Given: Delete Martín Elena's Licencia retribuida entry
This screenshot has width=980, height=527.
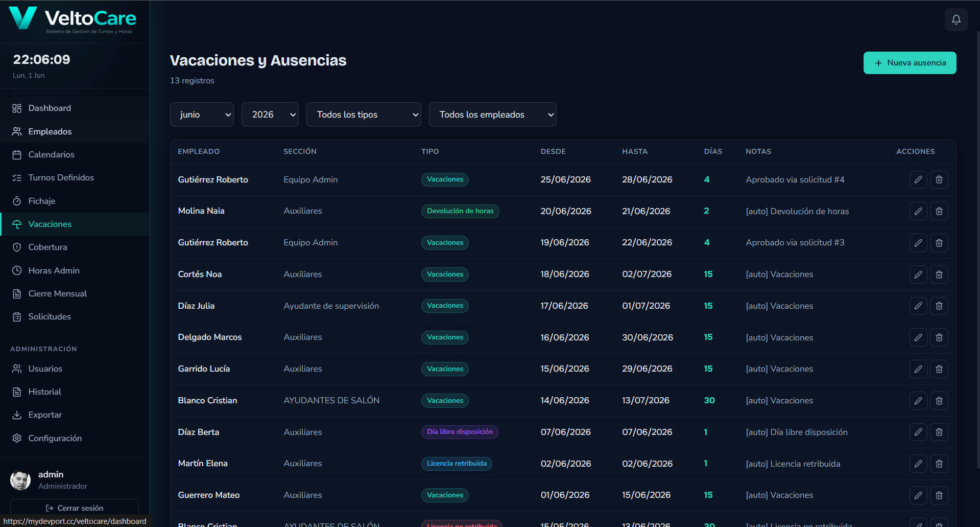Looking at the screenshot, I should 939,464.
